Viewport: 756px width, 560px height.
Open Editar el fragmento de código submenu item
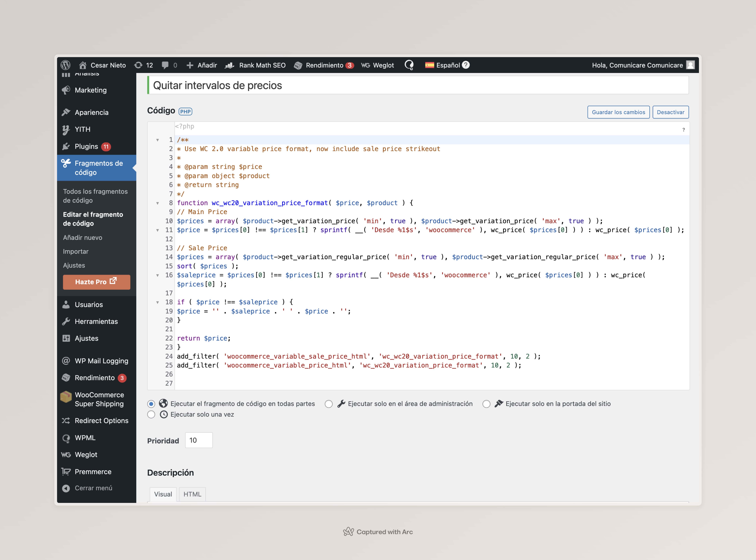tap(93, 219)
